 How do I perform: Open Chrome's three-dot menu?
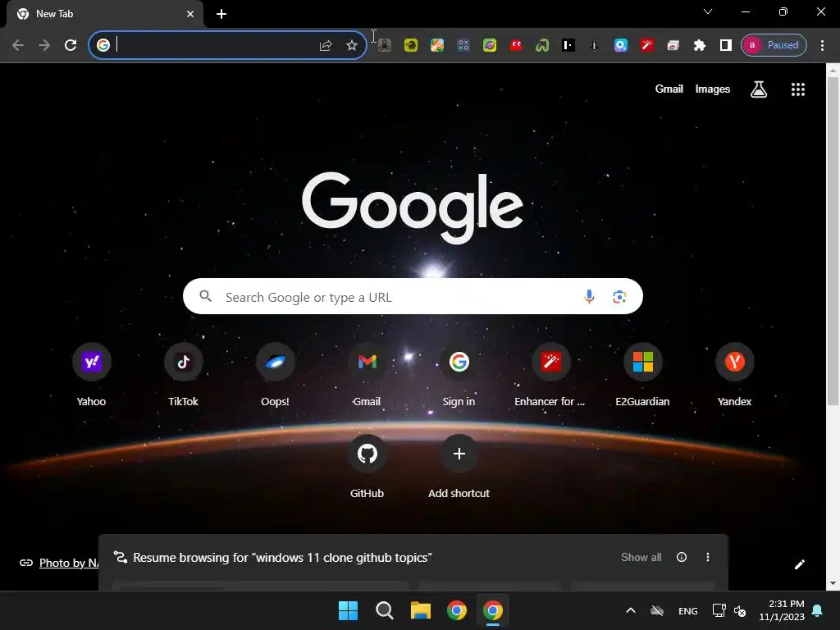822,46
